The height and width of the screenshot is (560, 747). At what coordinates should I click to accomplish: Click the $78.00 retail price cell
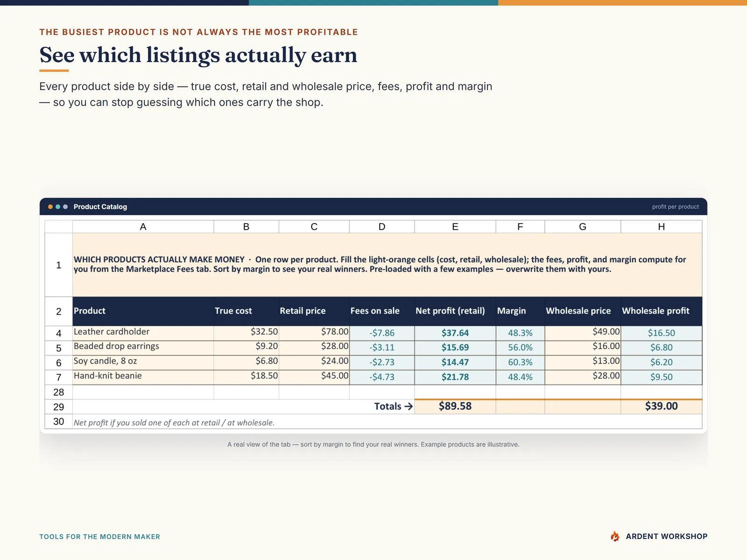pyautogui.click(x=314, y=333)
